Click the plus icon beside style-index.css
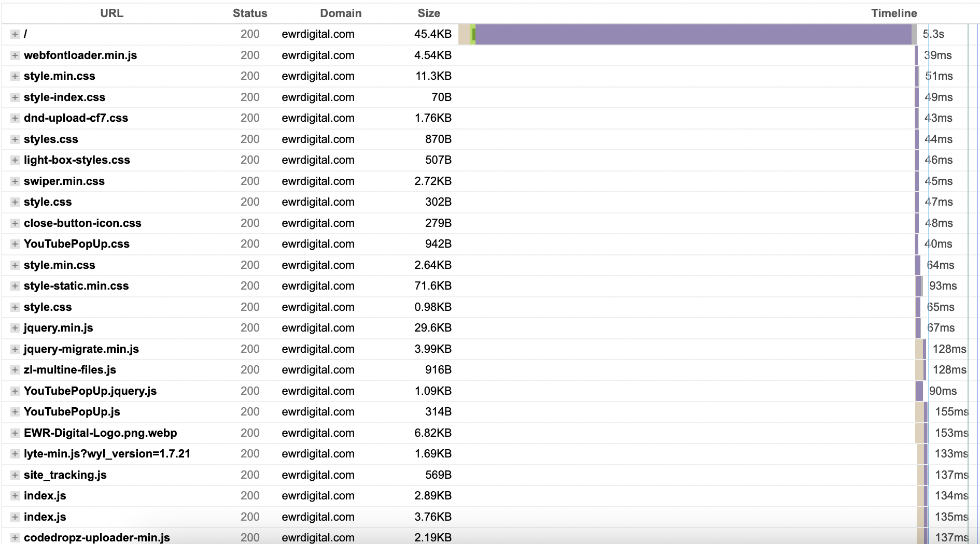The width and height of the screenshot is (980, 544). (15, 97)
